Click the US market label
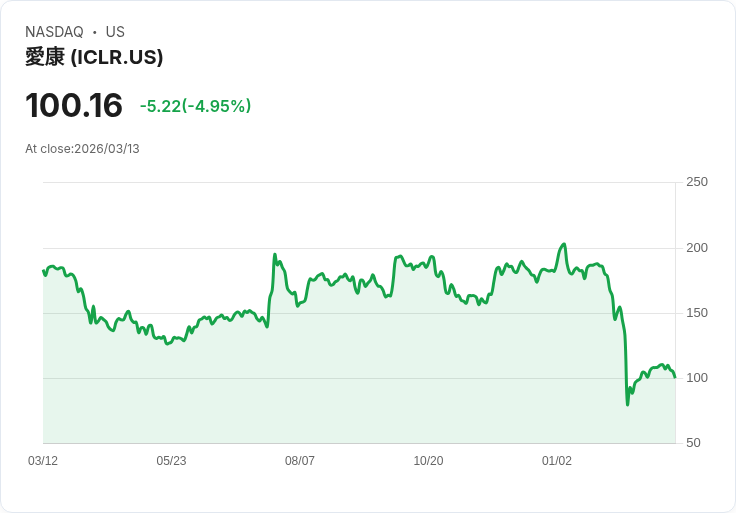 click(x=115, y=32)
